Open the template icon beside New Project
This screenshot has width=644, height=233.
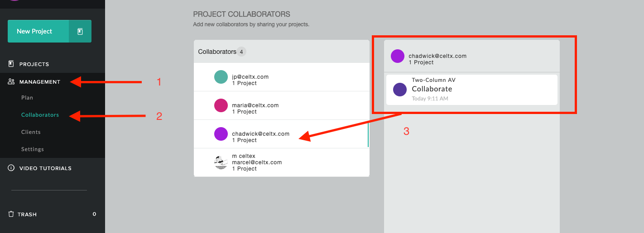(80, 31)
